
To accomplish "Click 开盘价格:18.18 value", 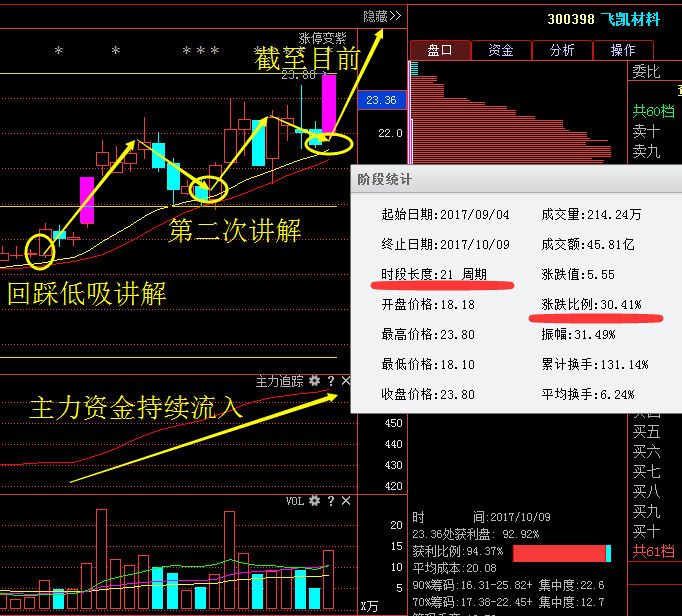I will [x=428, y=305].
